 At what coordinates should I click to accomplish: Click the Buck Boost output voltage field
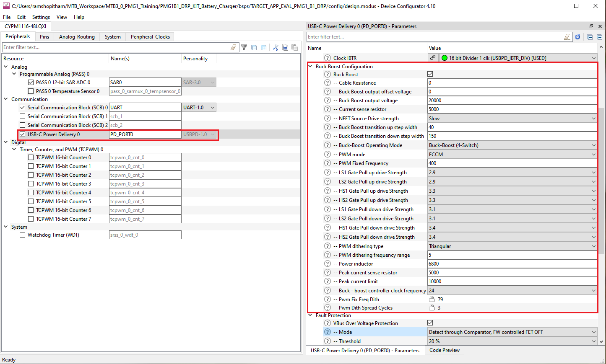(512, 101)
